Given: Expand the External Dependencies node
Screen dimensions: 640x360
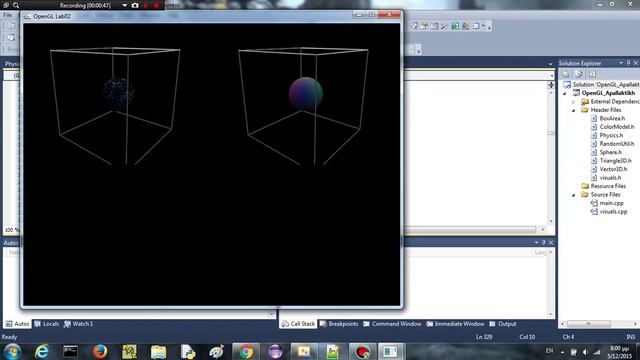Looking at the screenshot, I should pyautogui.click(x=573, y=102).
